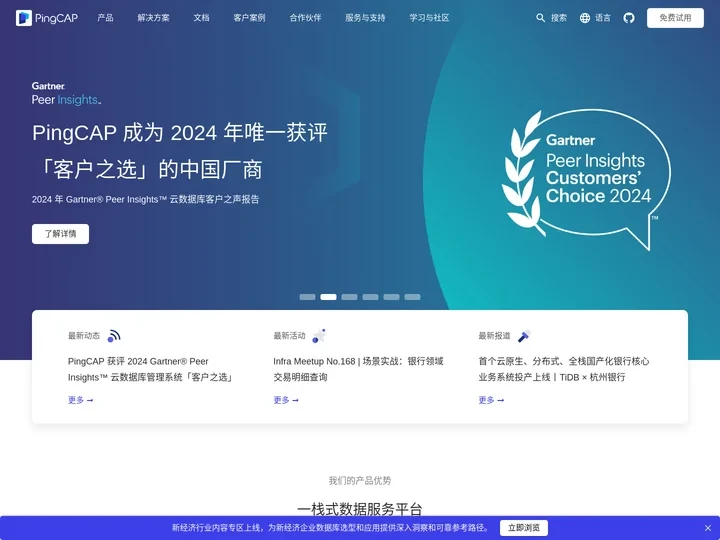Image resolution: width=720 pixels, height=540 pixels.
Task: Open the 解决方案 menu
Action: coord(153,18)
